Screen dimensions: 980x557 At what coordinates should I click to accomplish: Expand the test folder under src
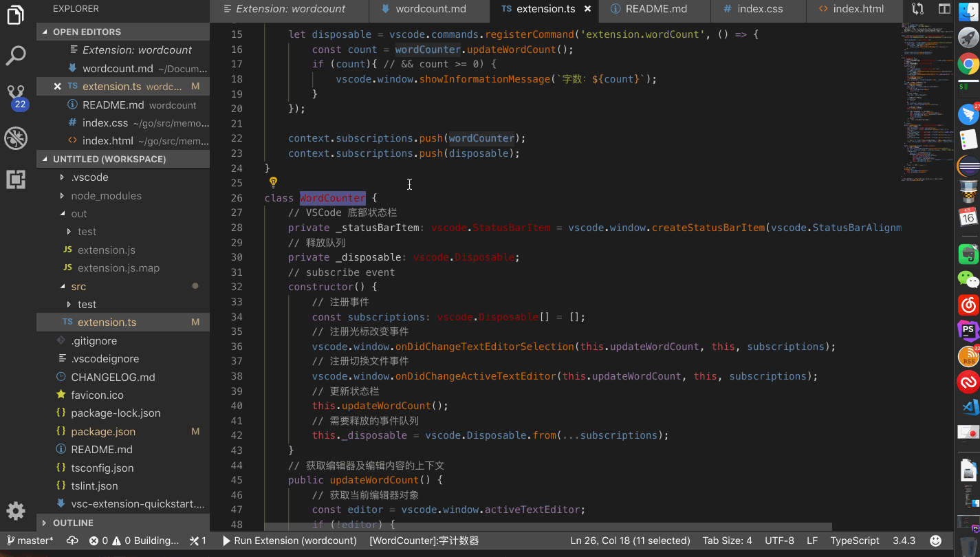[x=123, y=304]
